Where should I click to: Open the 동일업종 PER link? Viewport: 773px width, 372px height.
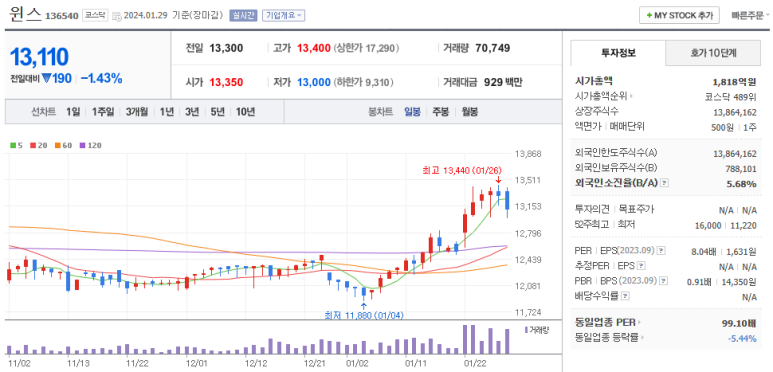point(608,323)
